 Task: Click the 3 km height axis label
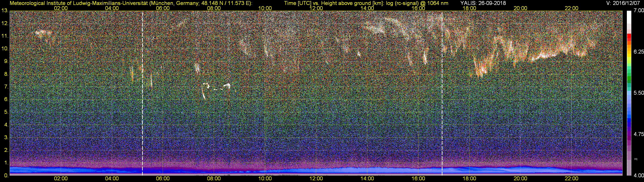click(6, 138)
